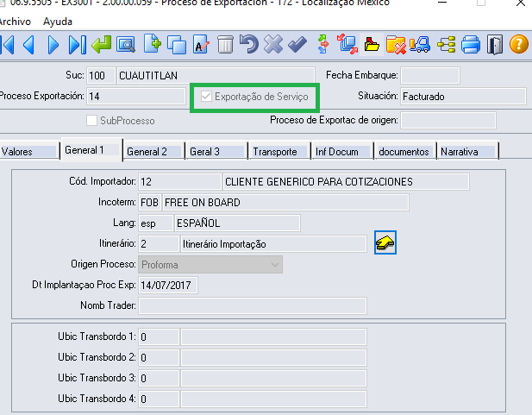Screen dimensions: 532x415
Task: Click the green-red up/down arrows icon
Action: (323, 44)
